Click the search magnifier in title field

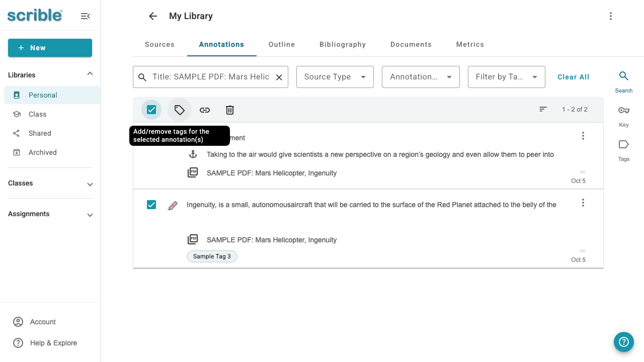[142, 77]
